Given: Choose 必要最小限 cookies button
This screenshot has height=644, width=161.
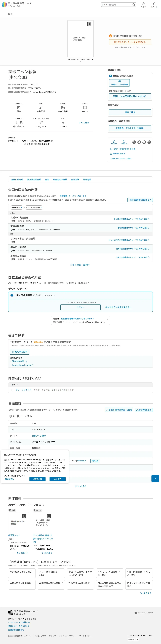Looking at the screenshot, I should point(37,479).
